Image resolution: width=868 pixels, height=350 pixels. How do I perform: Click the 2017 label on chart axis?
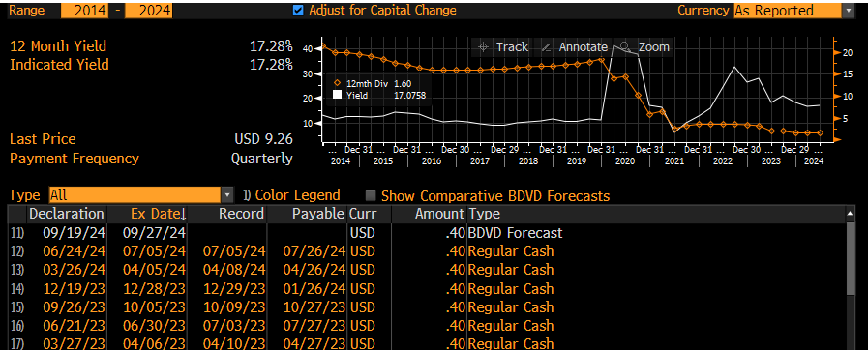[x=479, y=160]
